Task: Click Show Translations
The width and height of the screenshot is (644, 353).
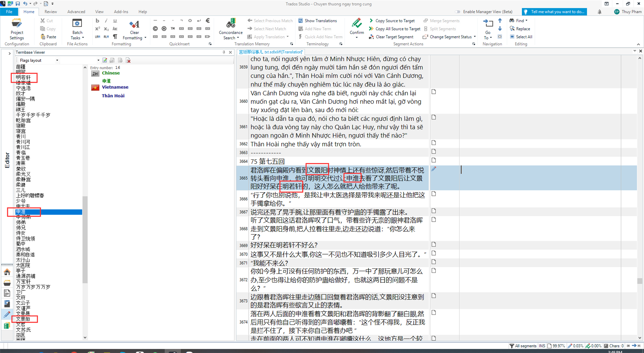Action: tap(318, 21)
